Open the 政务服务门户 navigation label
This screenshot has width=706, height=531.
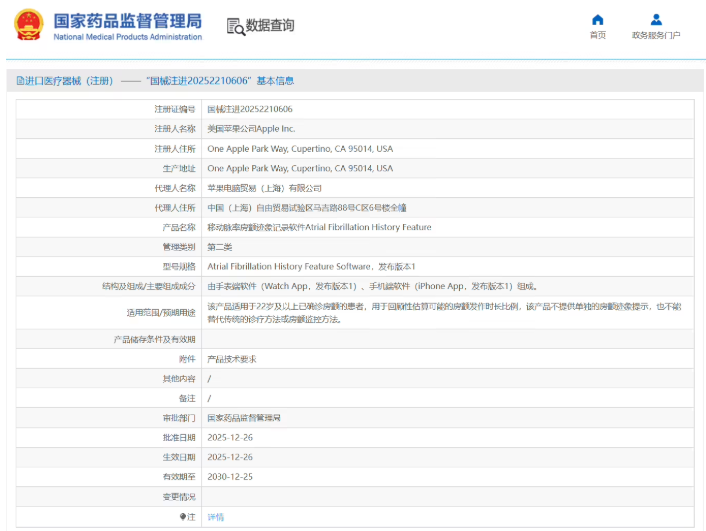click(x=656, y=36)
